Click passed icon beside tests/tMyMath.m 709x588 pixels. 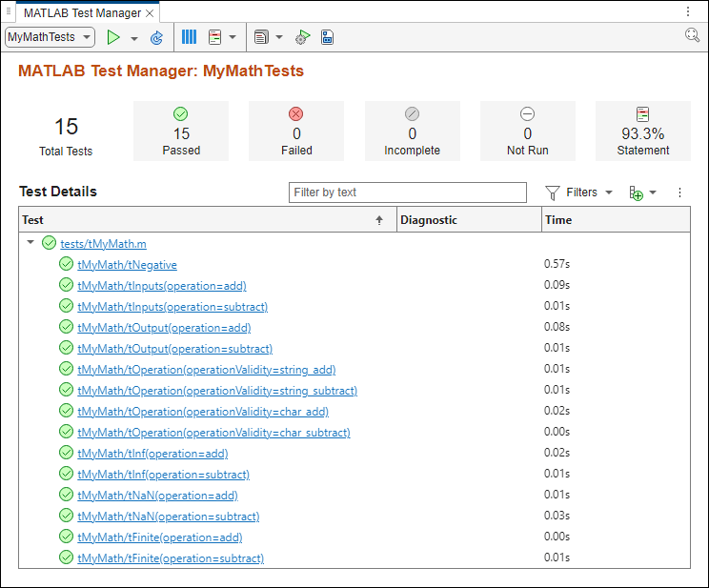pos(49,243)
